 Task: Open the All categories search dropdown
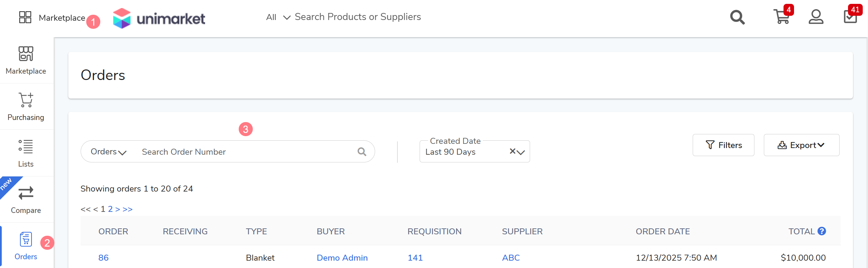click(x=278, y=17)
